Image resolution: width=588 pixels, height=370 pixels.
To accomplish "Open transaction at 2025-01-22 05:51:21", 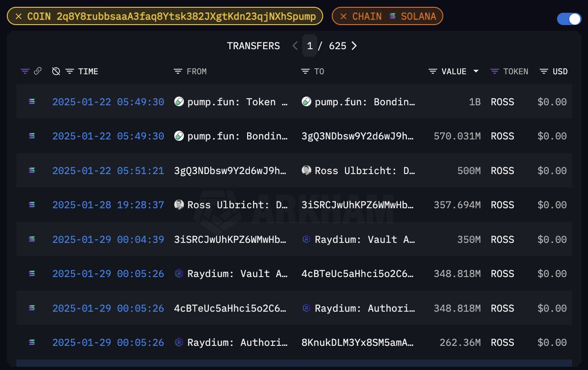I will pos(108,171).
